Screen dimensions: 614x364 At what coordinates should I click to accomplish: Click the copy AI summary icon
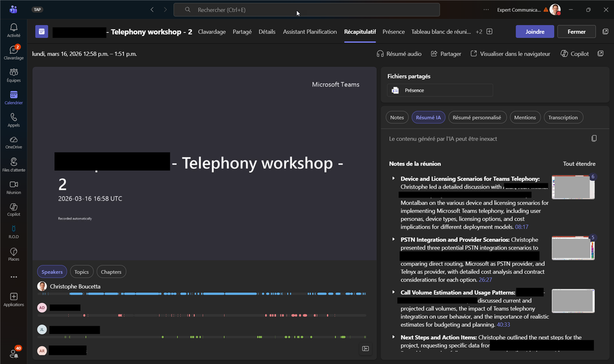pyautogui.click(x=594, y=139)
